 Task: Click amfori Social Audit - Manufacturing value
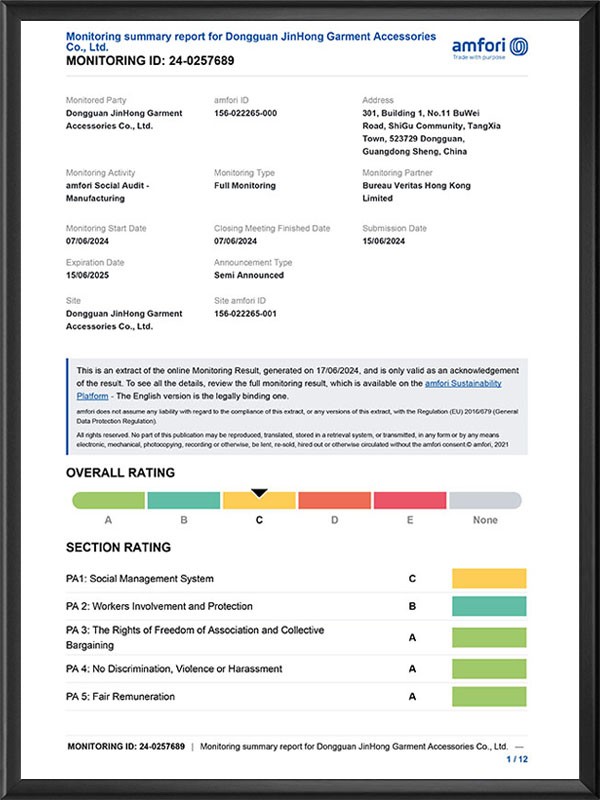(x=108, y=192)
